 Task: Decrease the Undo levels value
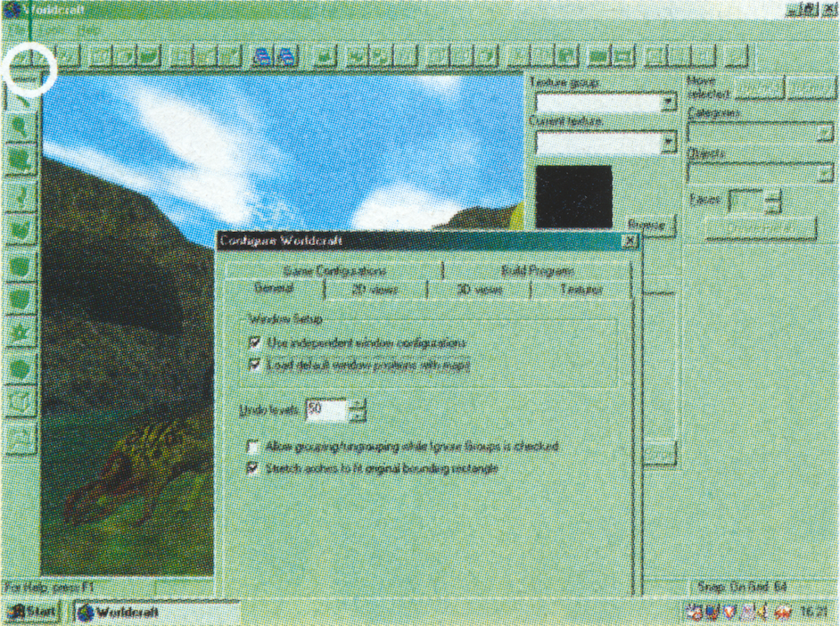[x=358, y=416]
